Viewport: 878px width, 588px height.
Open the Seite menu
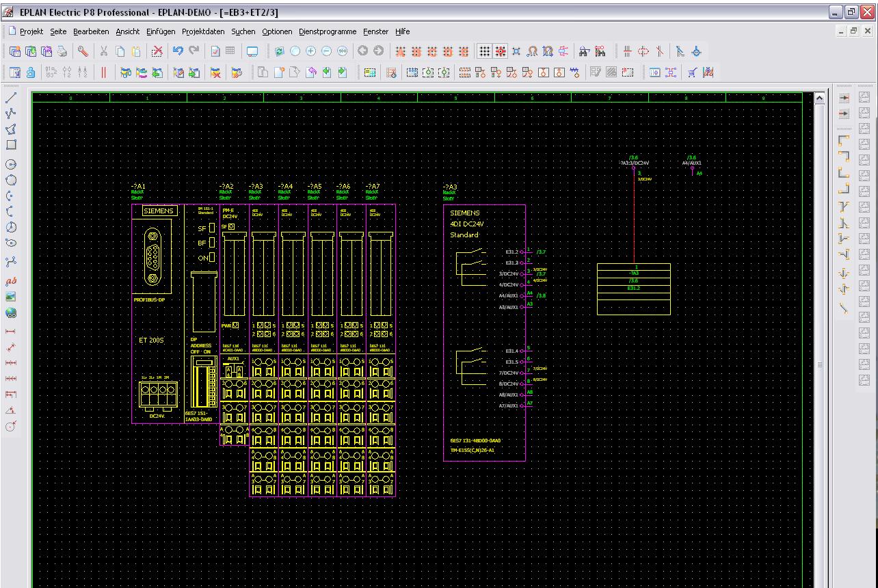tap(59, 31)
